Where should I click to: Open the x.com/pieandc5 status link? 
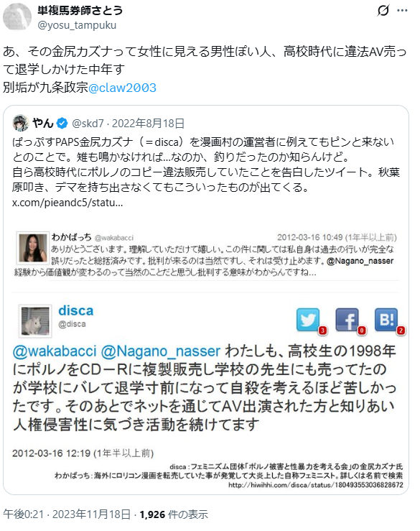[67, 203]
